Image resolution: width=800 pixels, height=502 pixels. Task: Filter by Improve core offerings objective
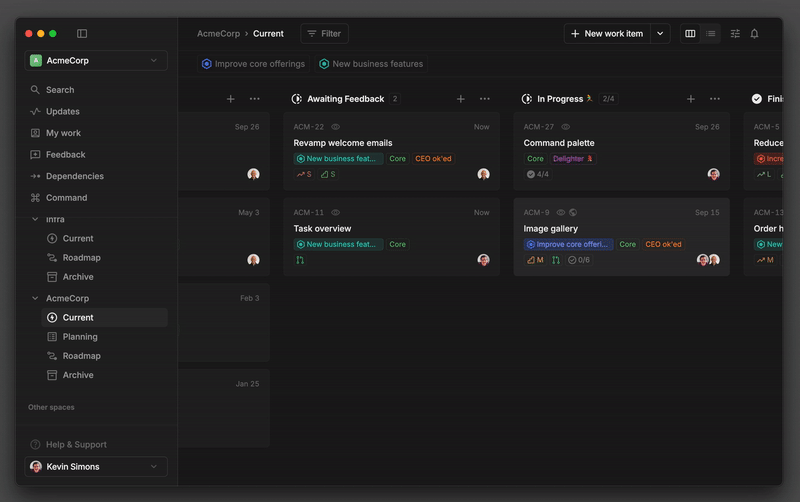click(x=254, y=64)
